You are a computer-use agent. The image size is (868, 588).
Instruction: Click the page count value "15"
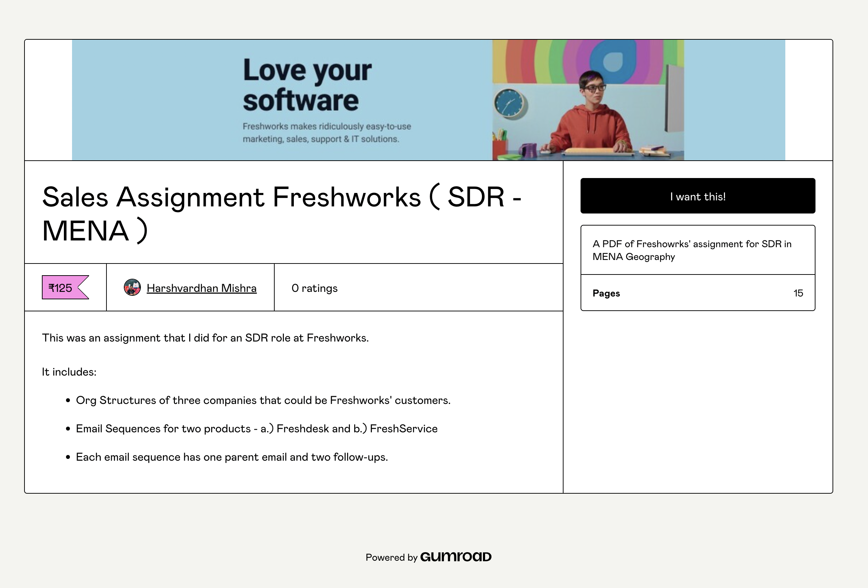798,293
